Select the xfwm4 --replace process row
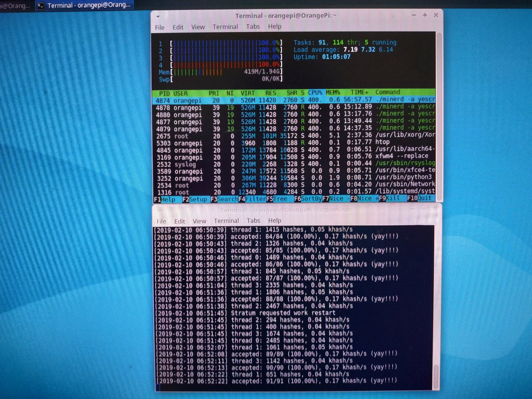The image size is (532, 399). pos(294,156)
